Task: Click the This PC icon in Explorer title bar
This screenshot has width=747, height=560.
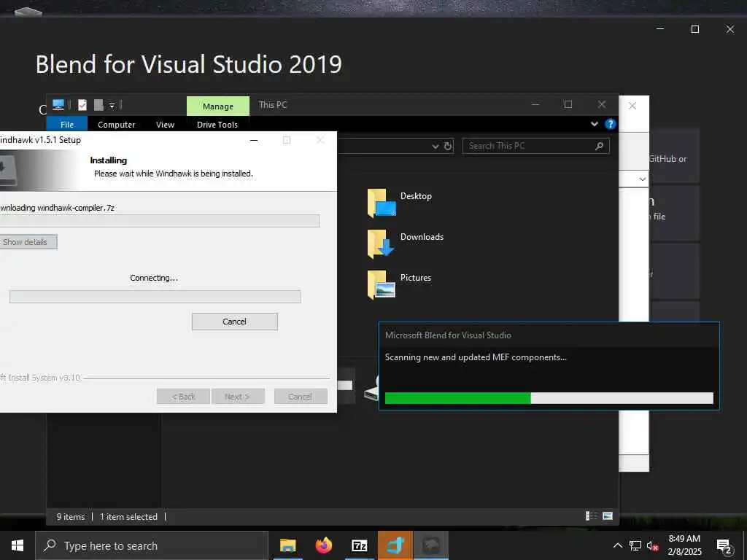Action: 58,105
